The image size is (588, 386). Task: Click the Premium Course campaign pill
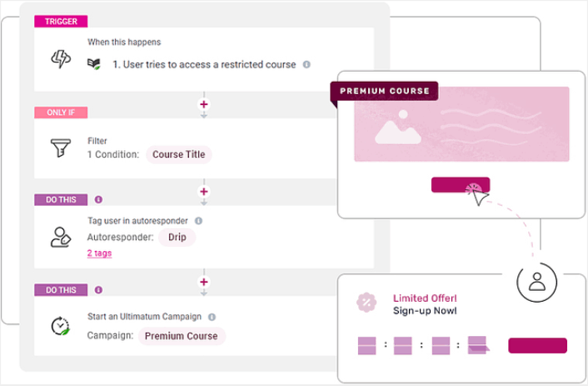click(x=181, y=336)
